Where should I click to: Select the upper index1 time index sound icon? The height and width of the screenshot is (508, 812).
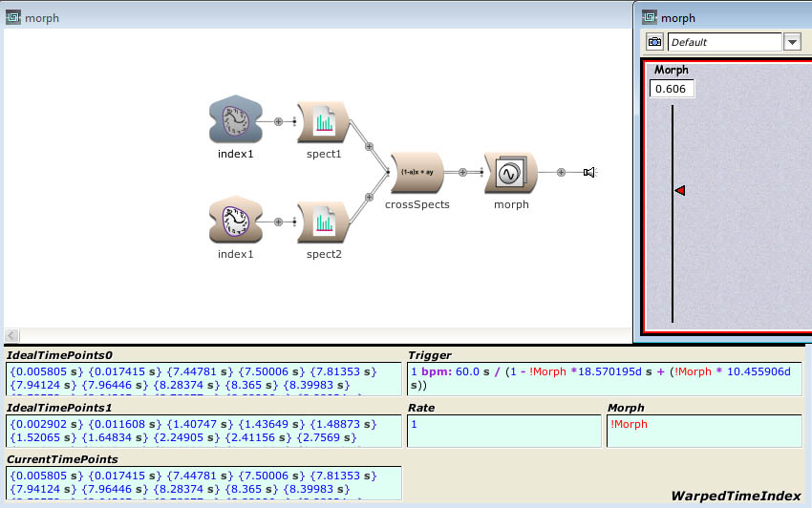236,120
